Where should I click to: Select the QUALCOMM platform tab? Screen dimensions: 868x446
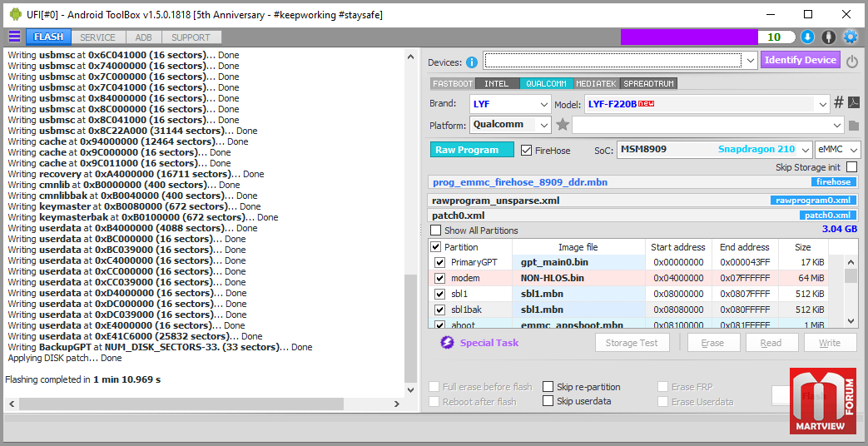tap(547, 83)
